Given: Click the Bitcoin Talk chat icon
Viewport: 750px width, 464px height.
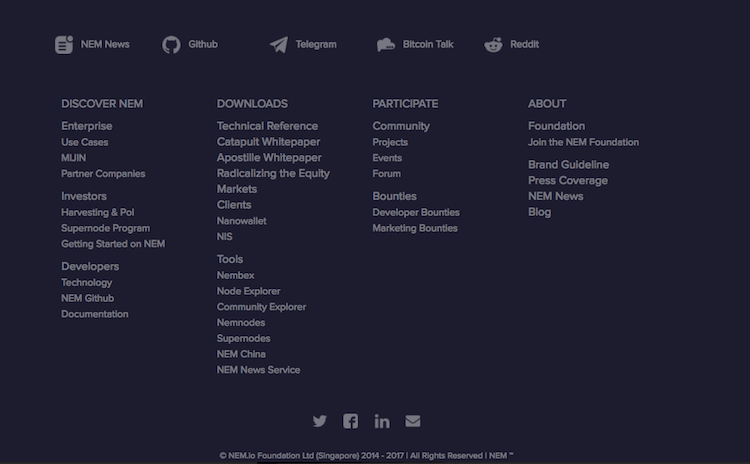Looking at the screenshot, I should [x=386, y=45].
